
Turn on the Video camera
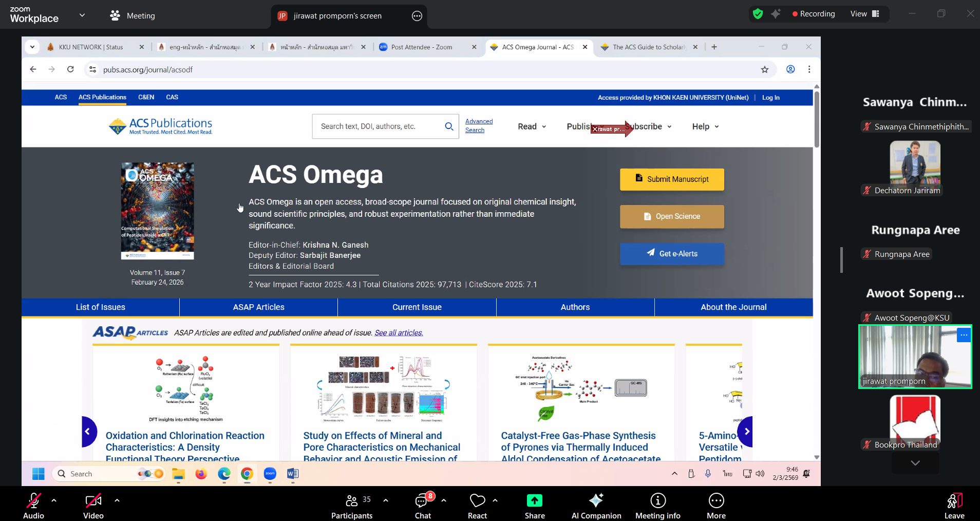pos(93,500)
